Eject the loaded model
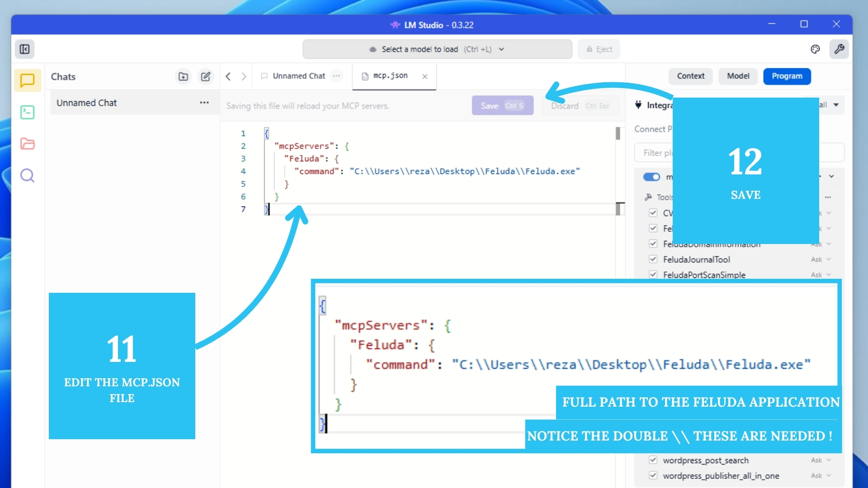 (599, 49)
